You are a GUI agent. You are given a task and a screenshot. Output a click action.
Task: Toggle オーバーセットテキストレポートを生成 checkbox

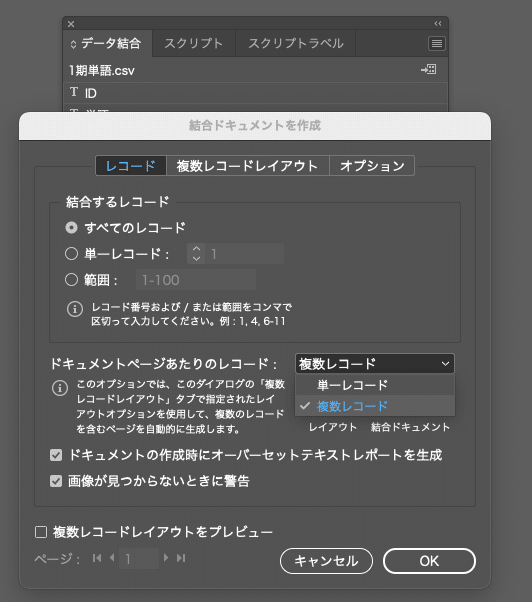click(56, 455)
